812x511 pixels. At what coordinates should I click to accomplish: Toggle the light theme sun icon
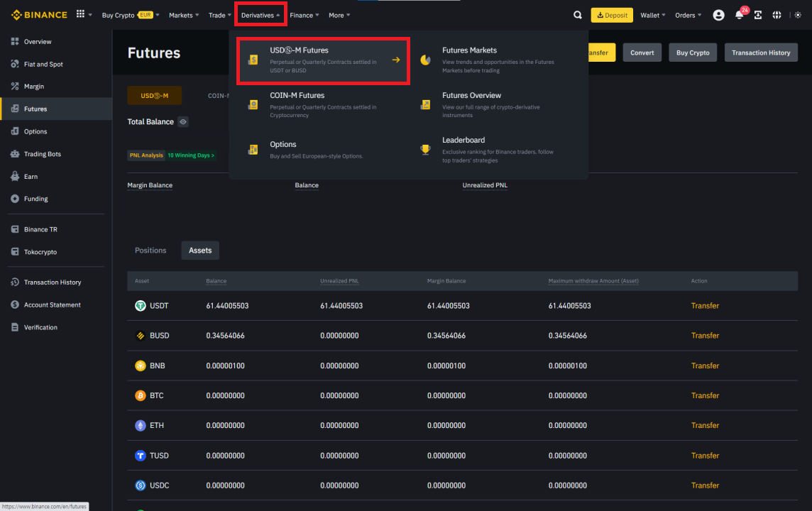(798, 15)
